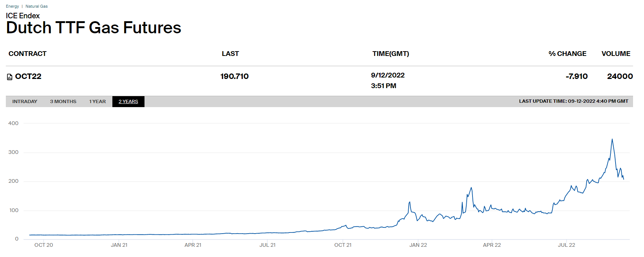Click the JAN 22 axis label
The image size is (644, 257).
click(x=418, y=245)
